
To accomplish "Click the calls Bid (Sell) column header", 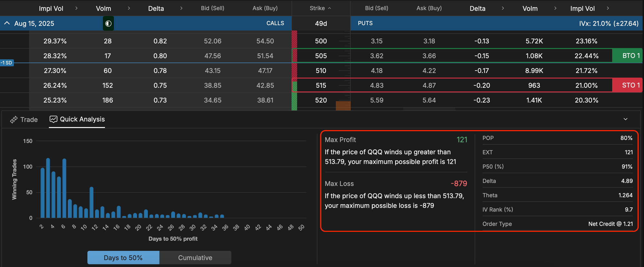I will [213, 8].
